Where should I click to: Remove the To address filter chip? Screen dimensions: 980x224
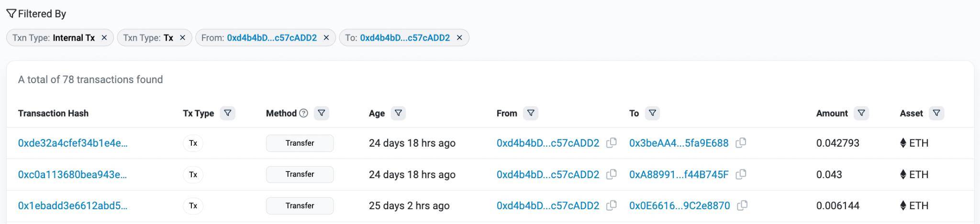pyautogui.click(x=459, y=38)
